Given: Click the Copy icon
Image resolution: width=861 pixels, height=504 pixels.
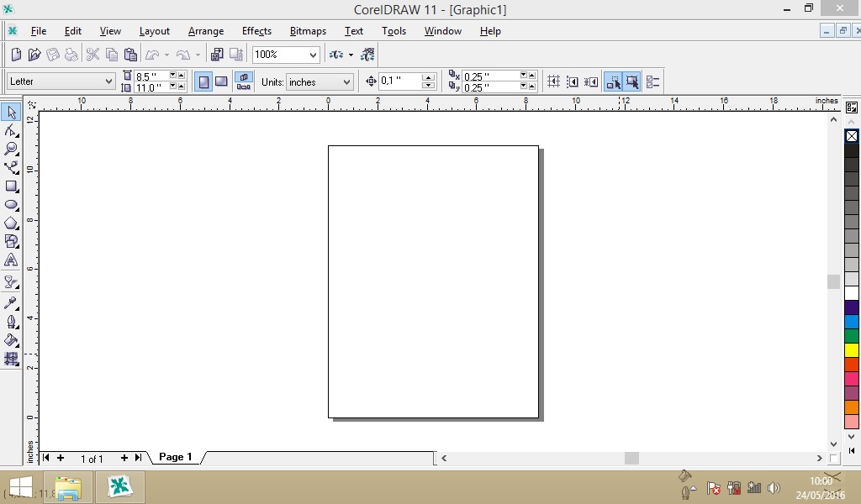Looking at the screenshot, I should (x=112, y=55).
